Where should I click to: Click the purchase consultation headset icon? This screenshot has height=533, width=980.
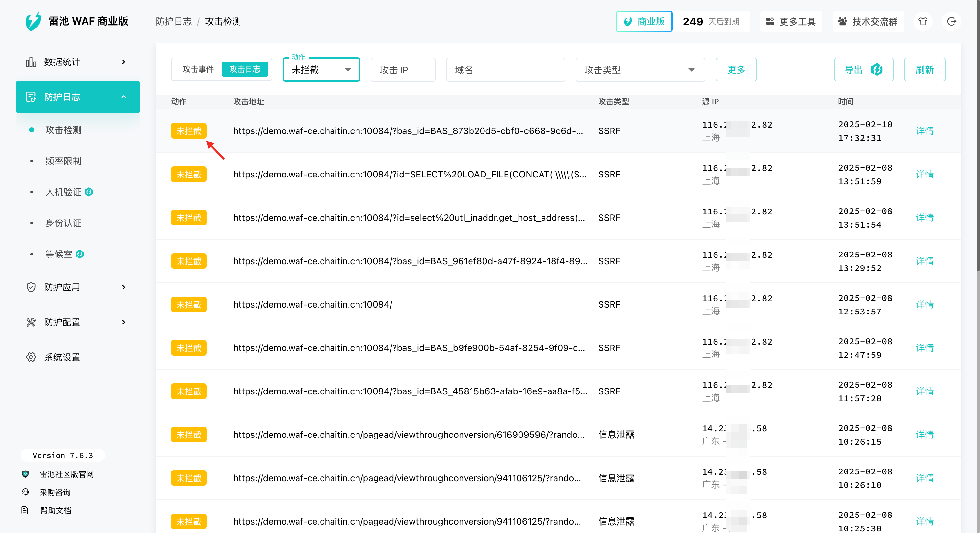click(25, 492)
